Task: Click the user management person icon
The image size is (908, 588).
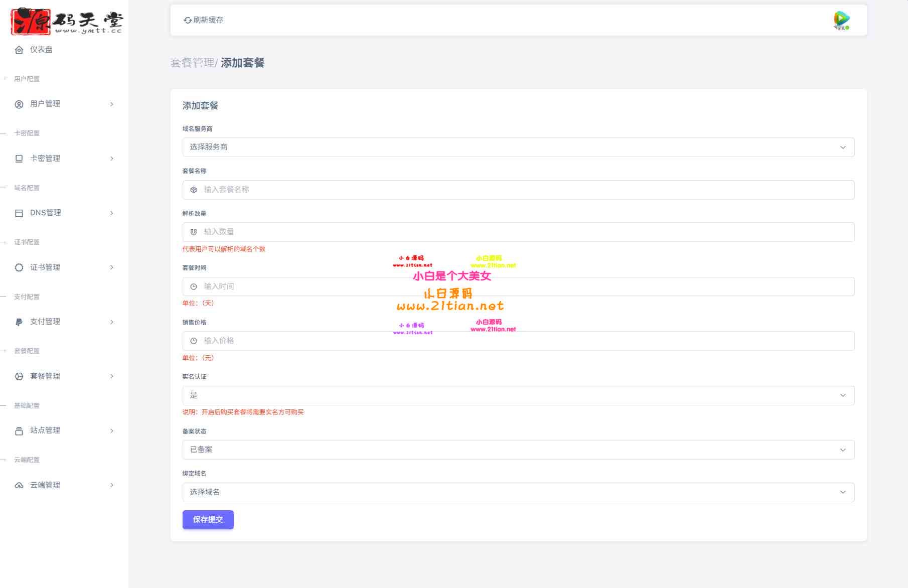Action: (x=19, y=104)
